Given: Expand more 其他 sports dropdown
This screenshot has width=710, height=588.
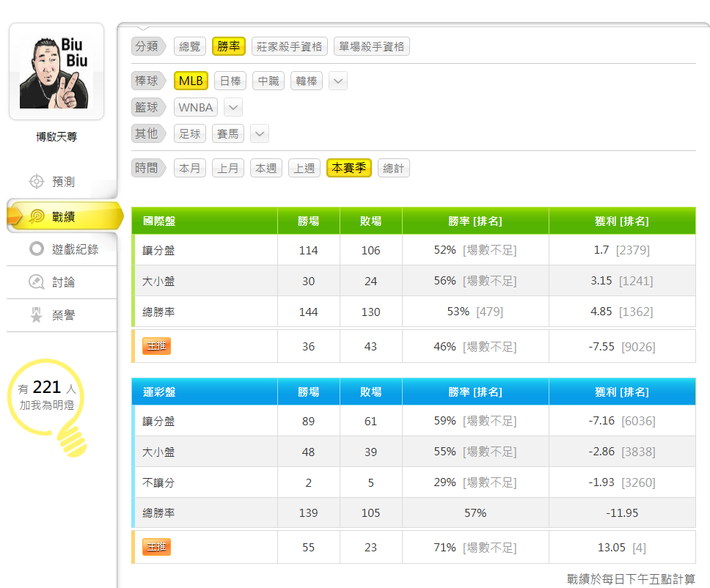Looking at the screenshot, I should pos(260,133).
